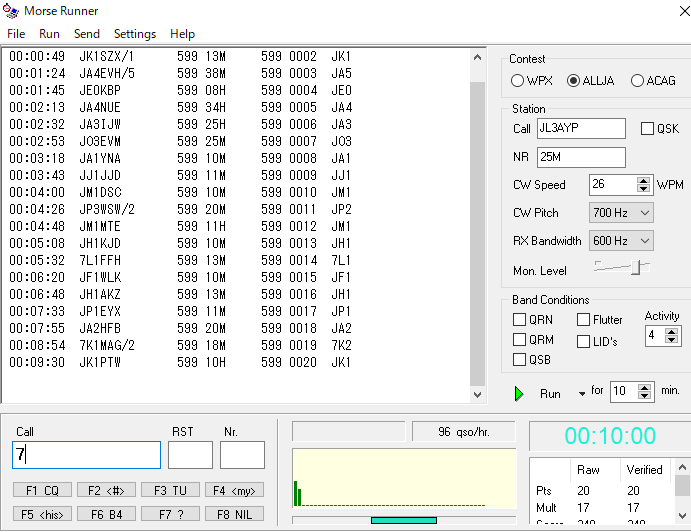The image size is (691, 532).
Task: Increase run duration minutes up arrow
Action: [644, 387]
